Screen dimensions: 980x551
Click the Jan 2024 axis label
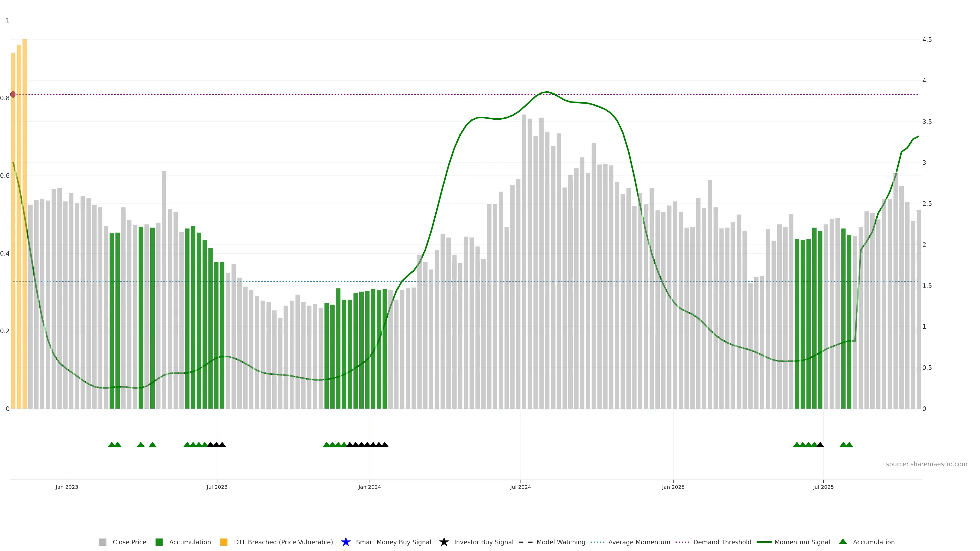[x=369, y=487]
